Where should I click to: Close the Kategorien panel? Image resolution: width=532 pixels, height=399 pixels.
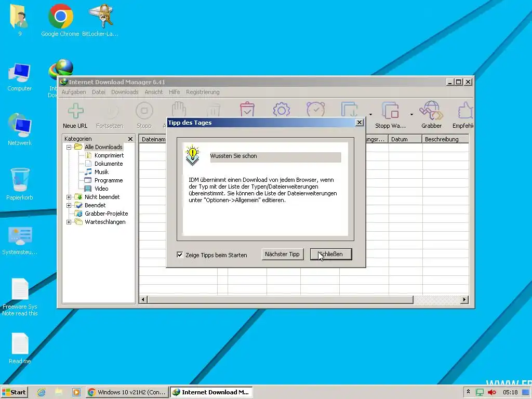[x=130, y=139]
